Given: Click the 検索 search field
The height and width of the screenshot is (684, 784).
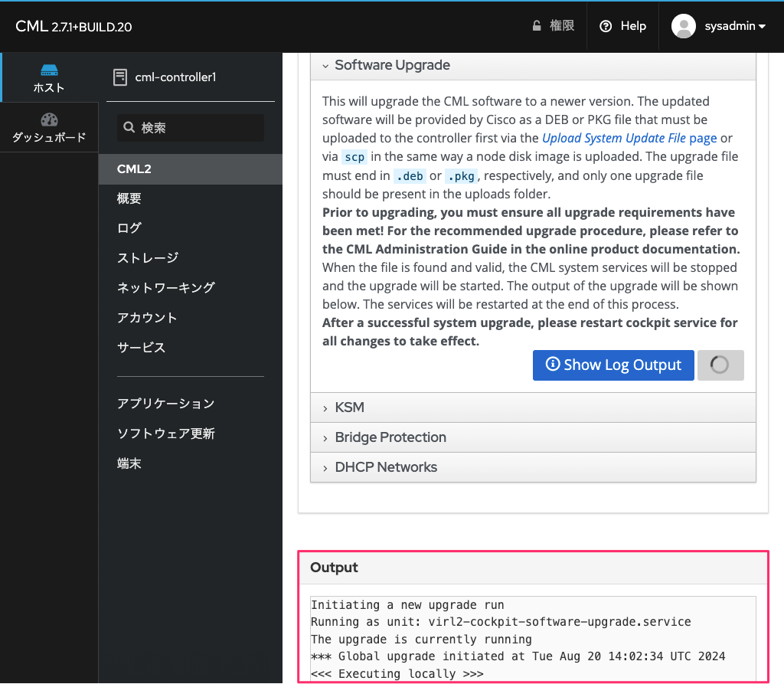Looking at the screenshot, I should point(191,128).
